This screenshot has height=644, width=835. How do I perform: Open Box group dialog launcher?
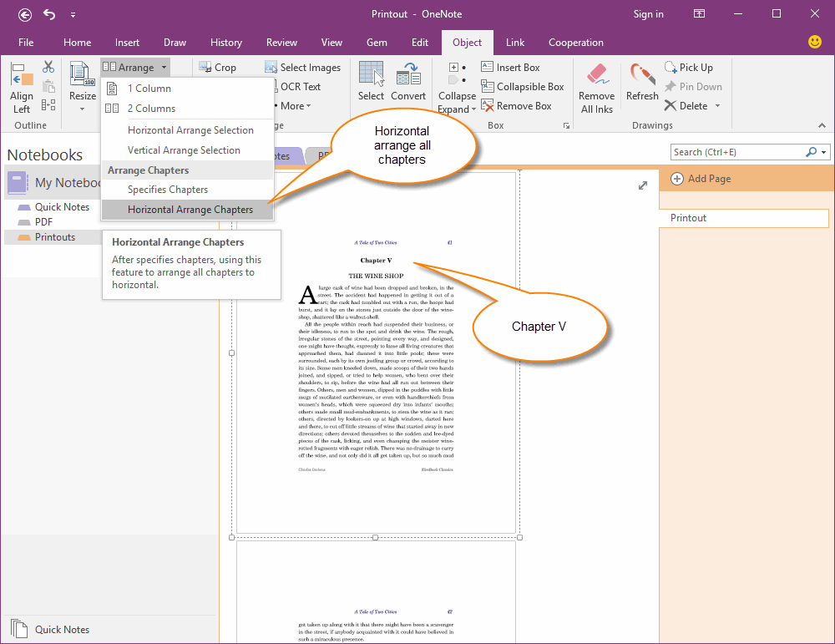pyautogui.click(x=566, y=126)
